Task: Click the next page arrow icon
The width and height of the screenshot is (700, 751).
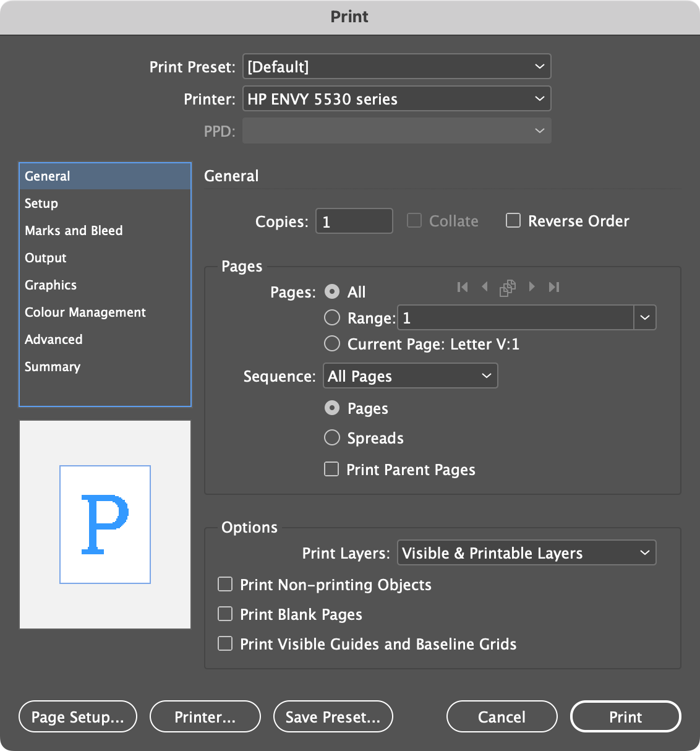Action: coord(532,287)
